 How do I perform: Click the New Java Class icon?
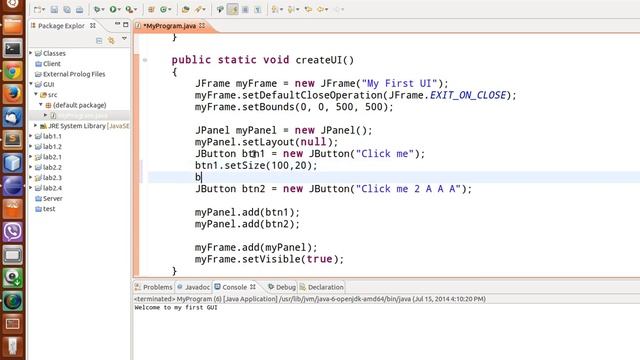coord(164,9)
